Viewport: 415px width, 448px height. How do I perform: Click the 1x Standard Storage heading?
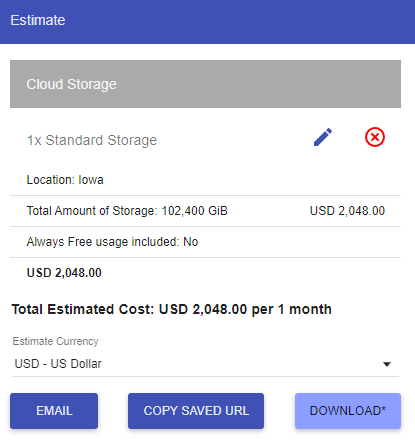(92, 140)
